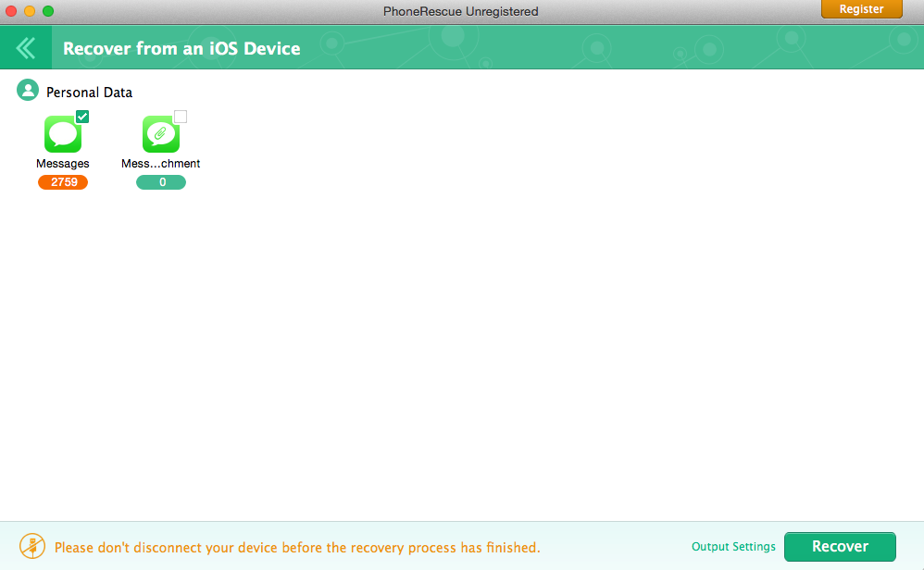Click the Recover from an iOS Device title

click(x=181, y=48)
